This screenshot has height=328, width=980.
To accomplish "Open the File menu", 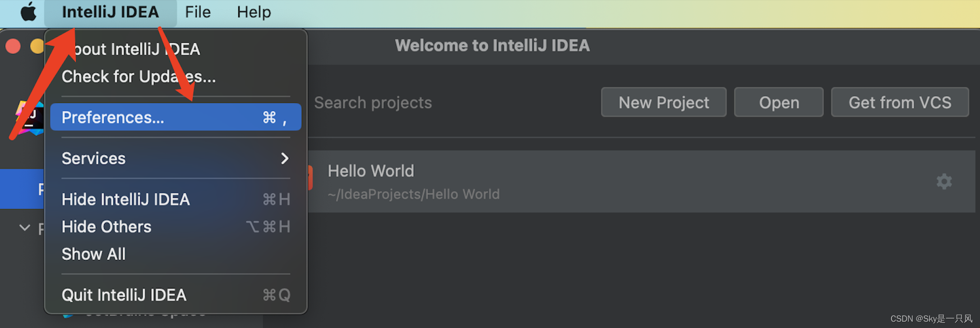I will (x=198, y=12).
